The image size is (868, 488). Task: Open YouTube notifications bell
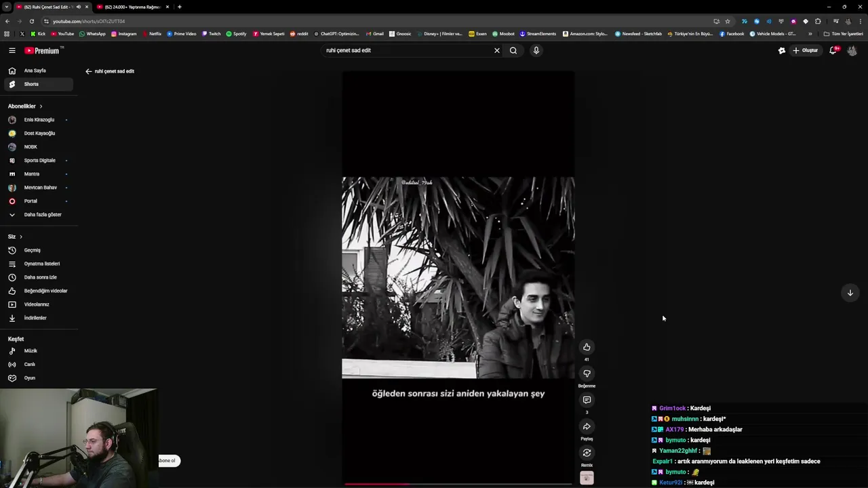coord(833,50)
